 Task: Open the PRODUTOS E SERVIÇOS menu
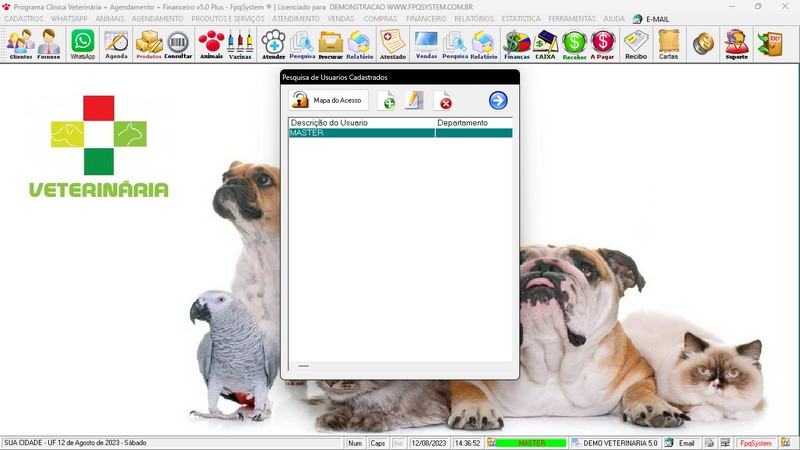228,19
